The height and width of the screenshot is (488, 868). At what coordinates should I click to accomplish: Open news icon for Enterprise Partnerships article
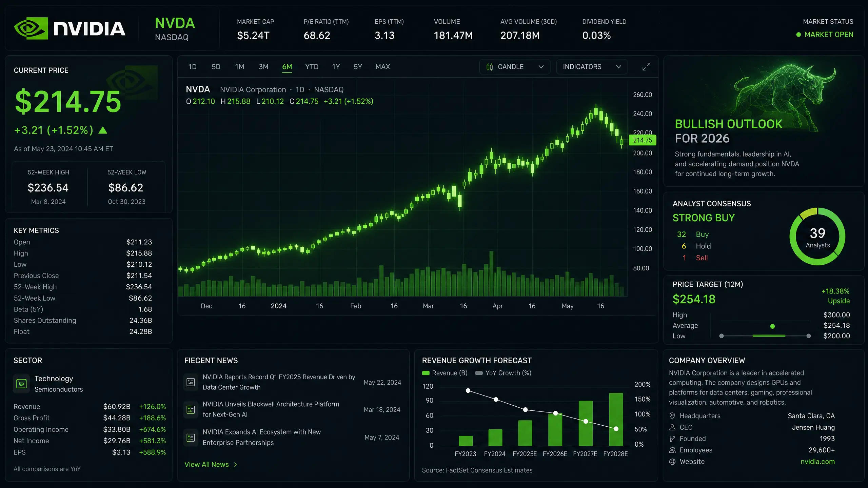(191, 438)
